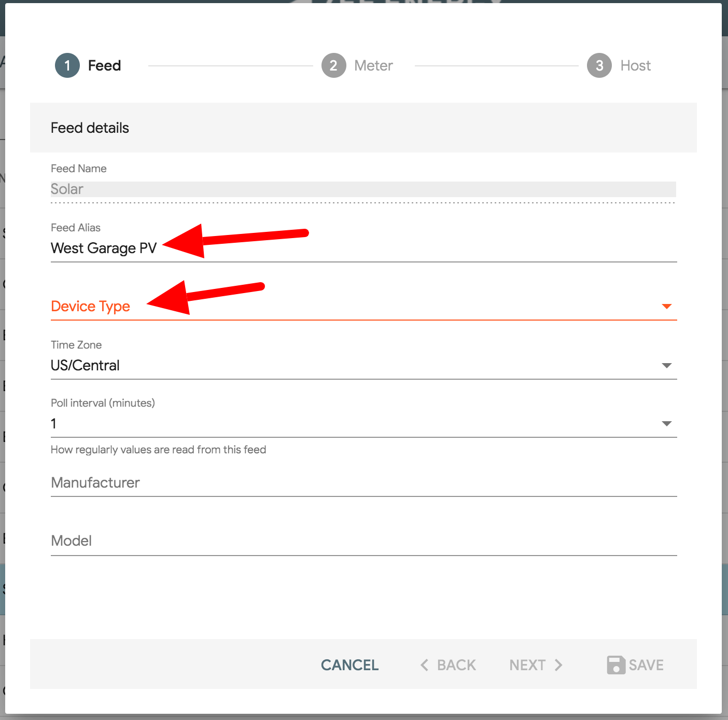Viewport: 728px width, 720px height.
Task: Click the Model input field
Action: pos(364,541)
